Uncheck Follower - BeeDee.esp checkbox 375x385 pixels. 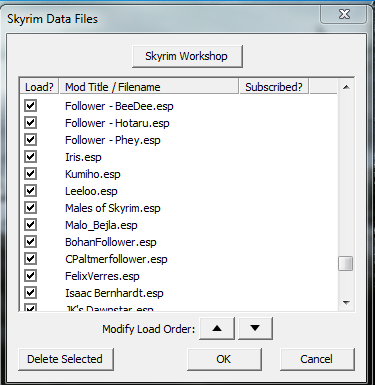pyautogui.click(x=30, y=106)
